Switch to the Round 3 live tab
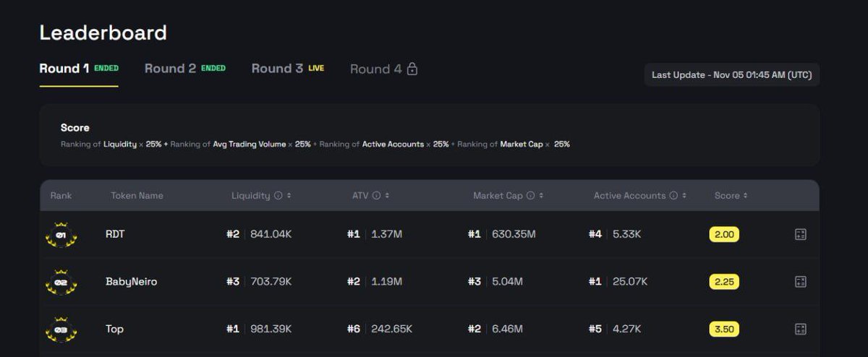 [288, 69]
